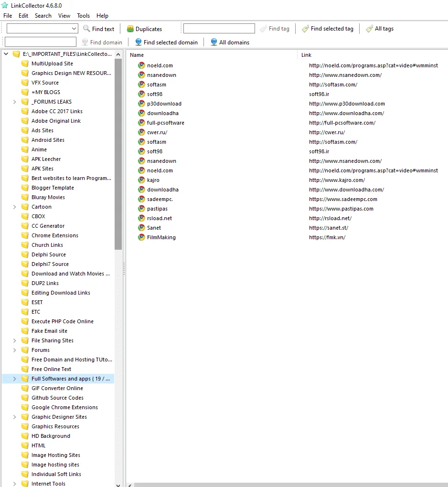Open the Search menu
The width and height of the screenshot is (448, 487).
coord(43,16)
